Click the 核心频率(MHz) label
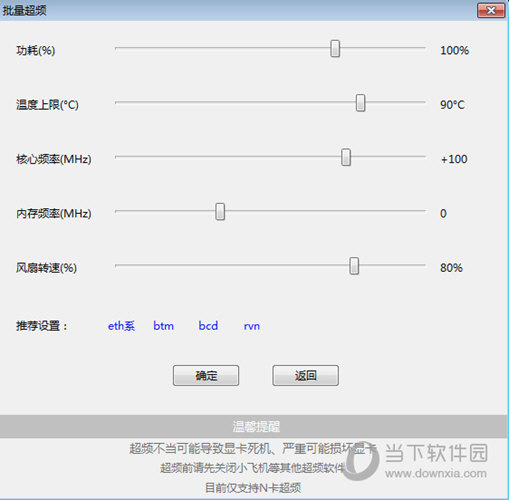The image size is (509, 500). click(54, 159)
